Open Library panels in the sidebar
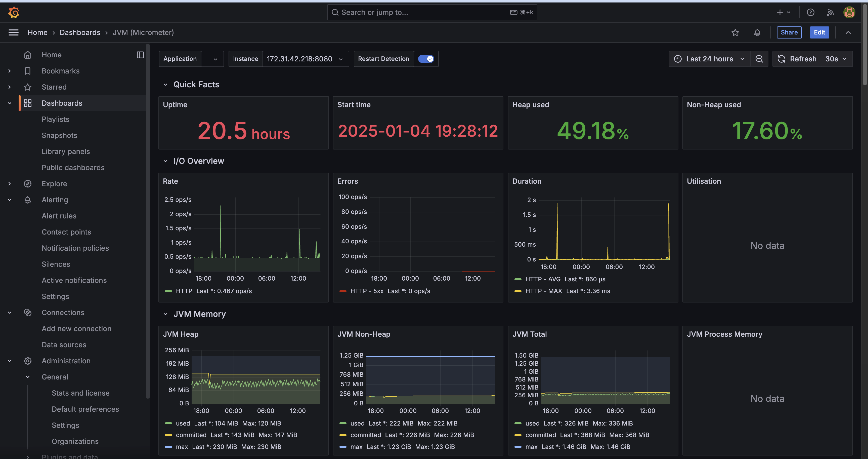The image size is (868, 459). pyautogui.click(x=66, y=151)
